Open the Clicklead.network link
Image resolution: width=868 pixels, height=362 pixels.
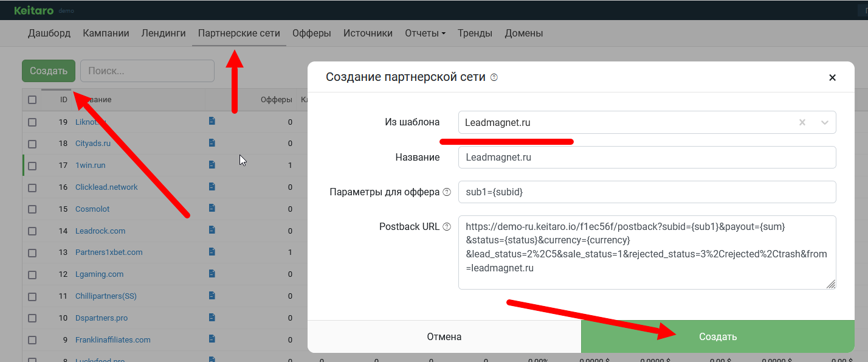106,187
